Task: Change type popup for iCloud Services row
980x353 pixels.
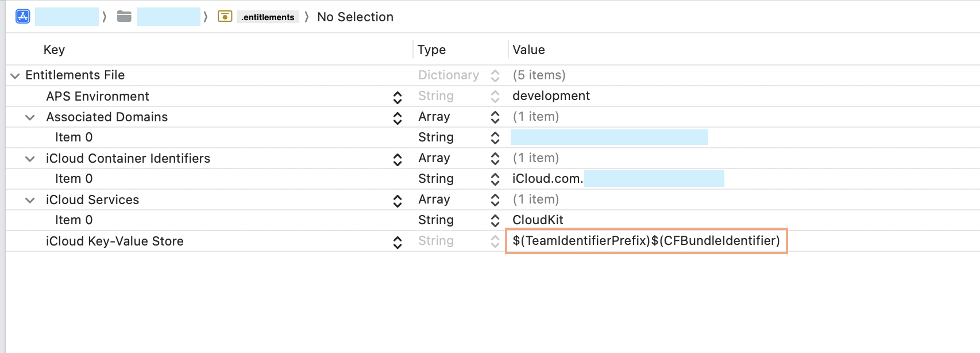Action: [x=495, y=200]
